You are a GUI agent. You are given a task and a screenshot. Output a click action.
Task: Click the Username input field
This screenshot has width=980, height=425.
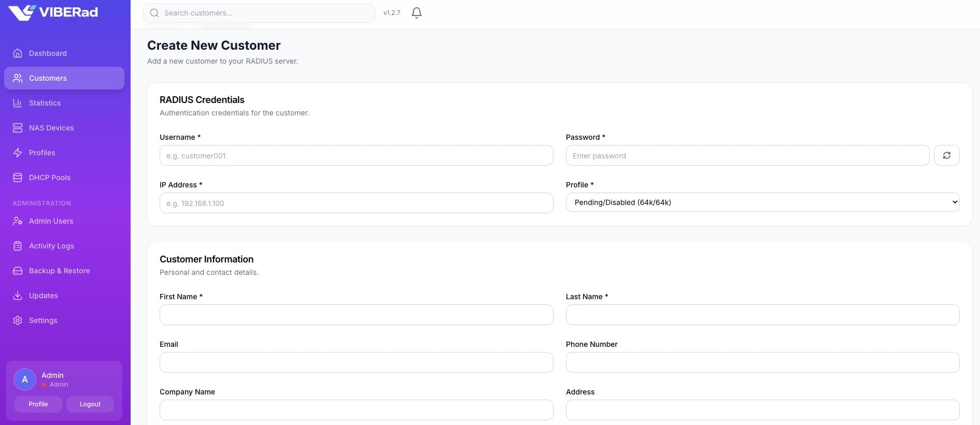click(357, 155)
